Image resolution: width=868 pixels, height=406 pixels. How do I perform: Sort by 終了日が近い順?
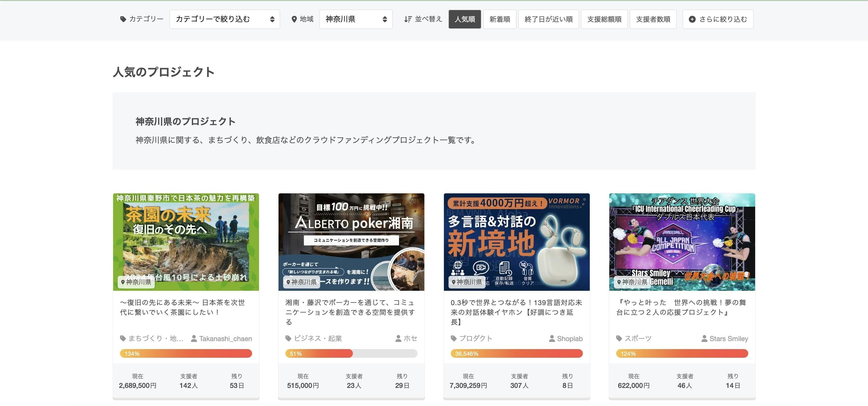pyautogui.click(x=548, y=19)
